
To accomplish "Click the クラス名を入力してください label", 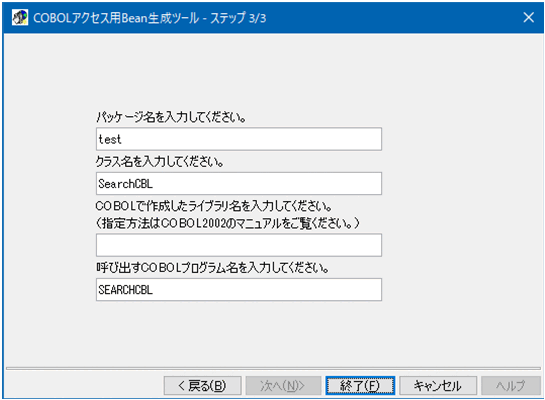I will (x=160, y=162).
